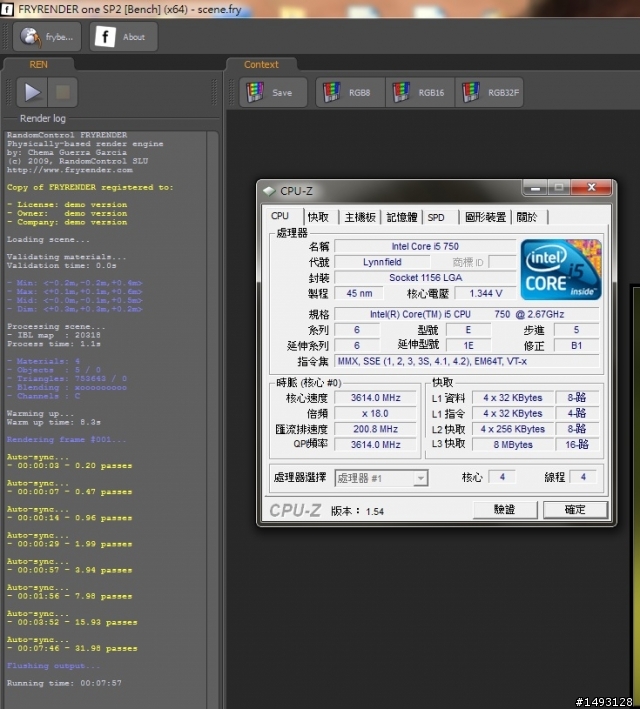Minimize the CPU-Z window
The image size is (640, 710).
point(535,187)
